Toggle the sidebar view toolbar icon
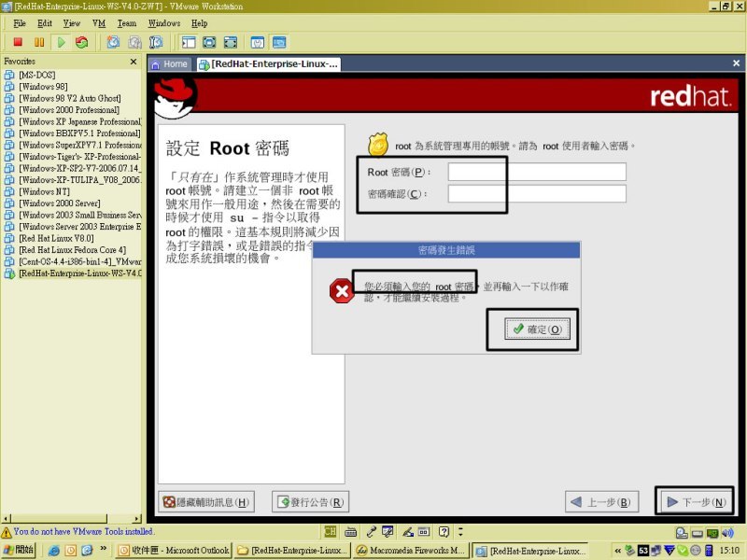Screen dimensions: 747x560 click(189, 42)
